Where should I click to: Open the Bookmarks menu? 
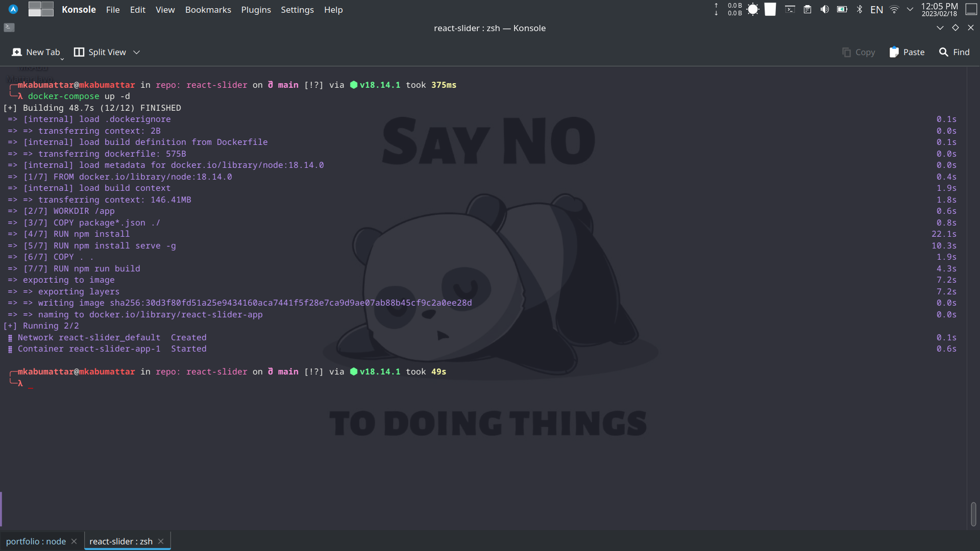(208, 10)
